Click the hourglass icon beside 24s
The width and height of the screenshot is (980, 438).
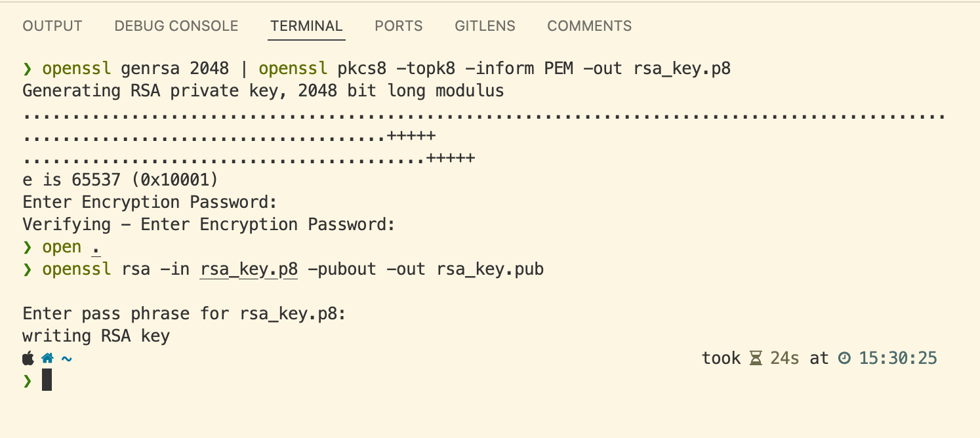point(756,359)
